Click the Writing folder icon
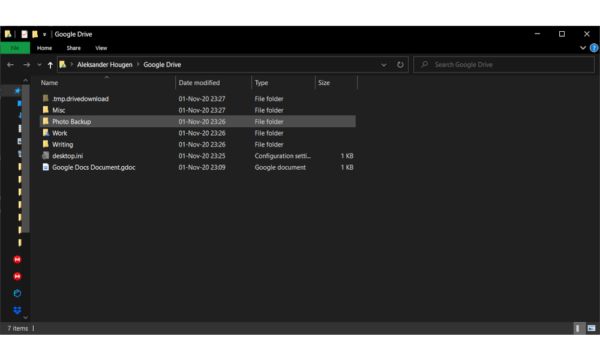 pos(46,144)
